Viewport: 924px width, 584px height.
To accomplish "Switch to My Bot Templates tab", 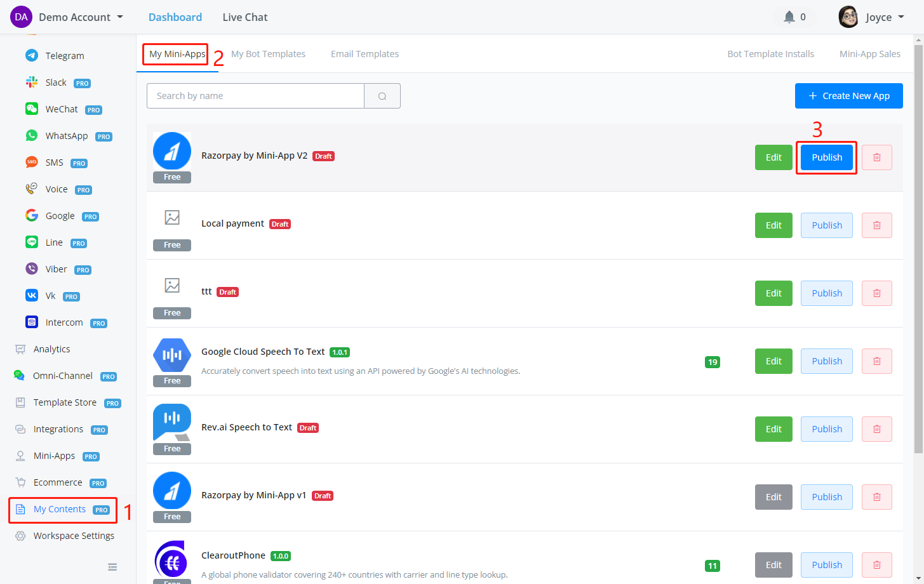I will tap(268, 54).
